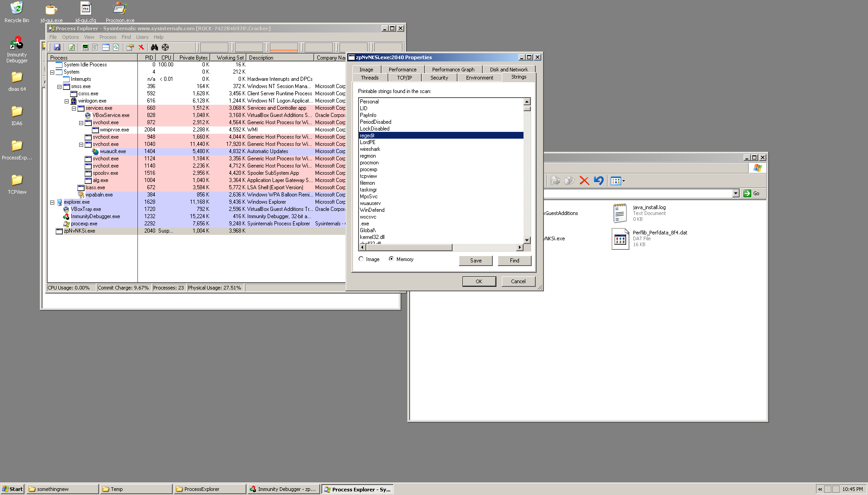Click the Start button

coord(13,489)
